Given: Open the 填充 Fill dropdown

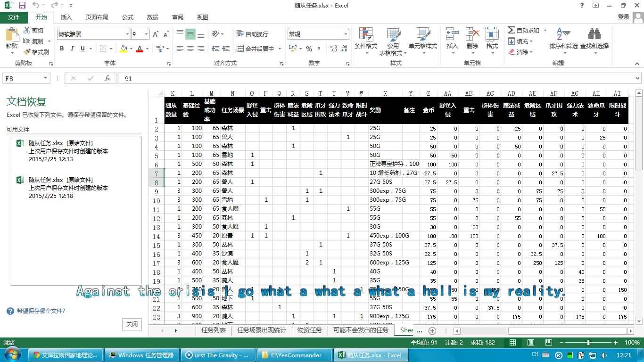Looking at the screenshot, I should (x=520, y=41).
